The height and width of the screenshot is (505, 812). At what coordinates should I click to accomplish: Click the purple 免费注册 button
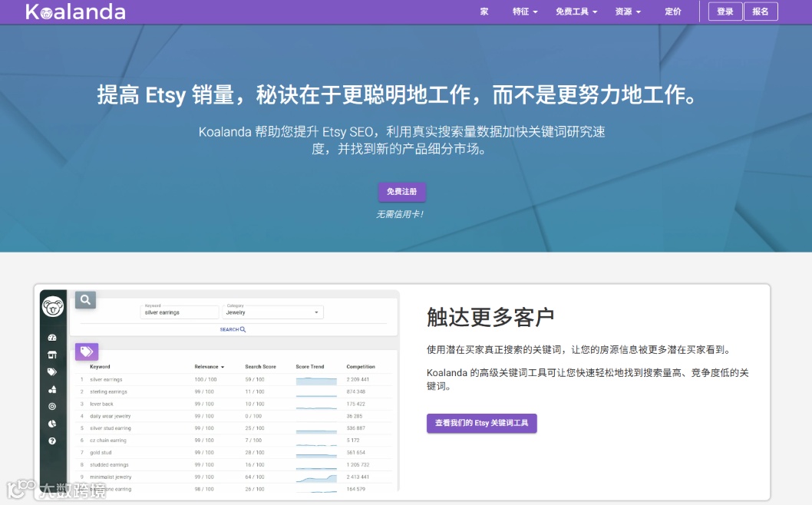[402, 192]
